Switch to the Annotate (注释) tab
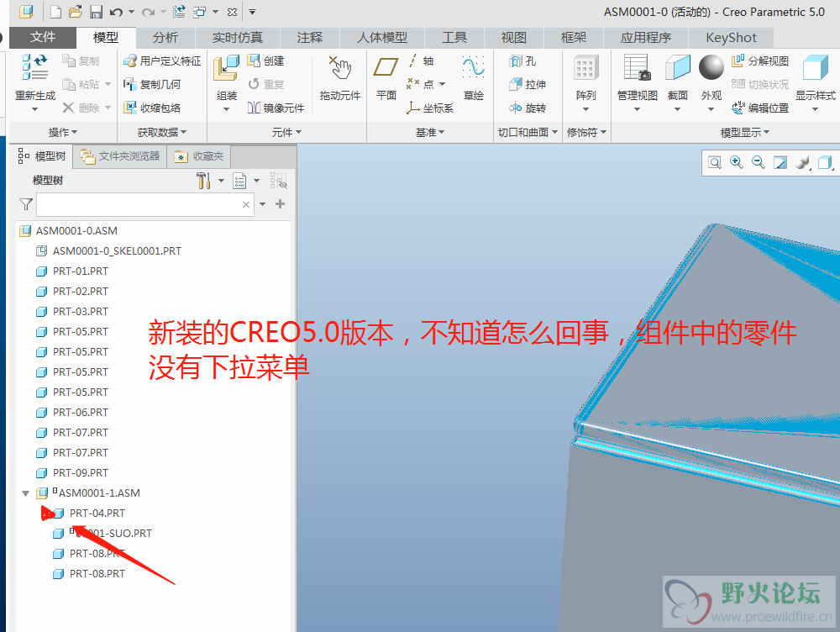Viewport: 840px width, 632px height. tap(310, 38)
